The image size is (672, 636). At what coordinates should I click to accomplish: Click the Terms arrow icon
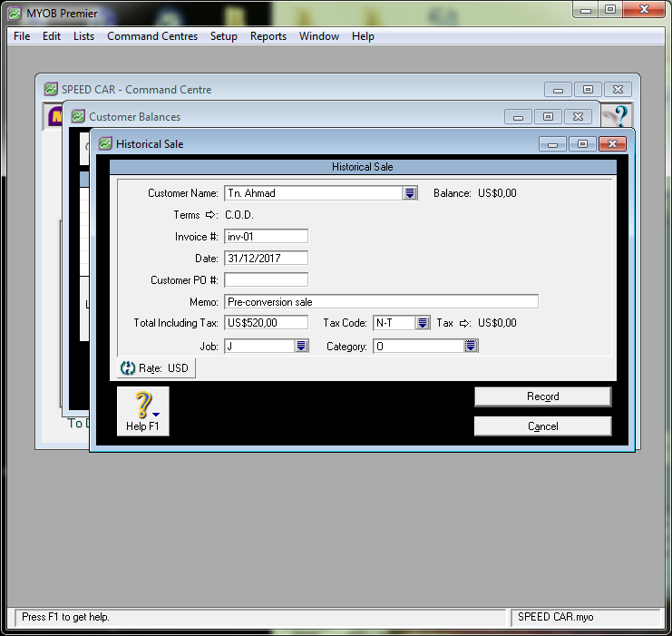pyautogui.click(x=210, y=215)
